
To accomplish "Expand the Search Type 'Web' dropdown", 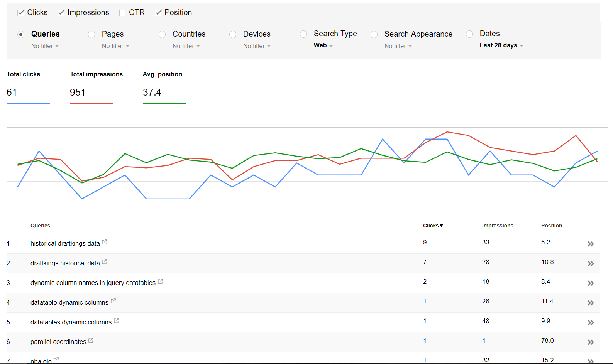I will 323,45.
